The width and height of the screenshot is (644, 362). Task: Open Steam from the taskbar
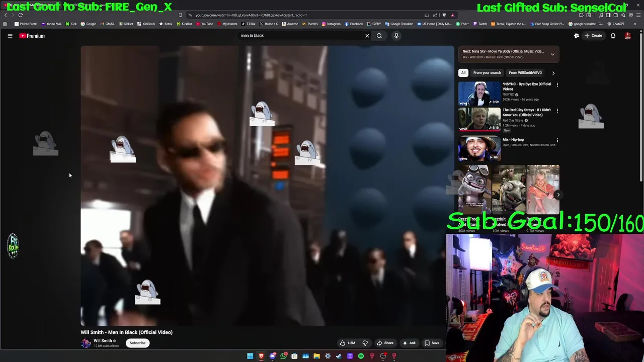(339, 356)
